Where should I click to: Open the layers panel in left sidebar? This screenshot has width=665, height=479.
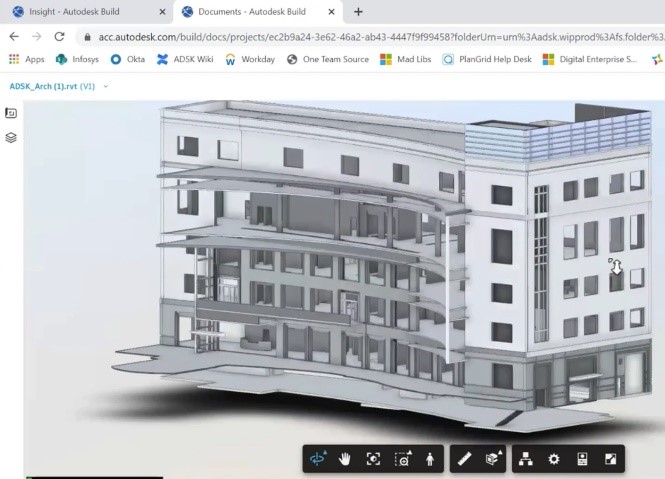[11, 137]
